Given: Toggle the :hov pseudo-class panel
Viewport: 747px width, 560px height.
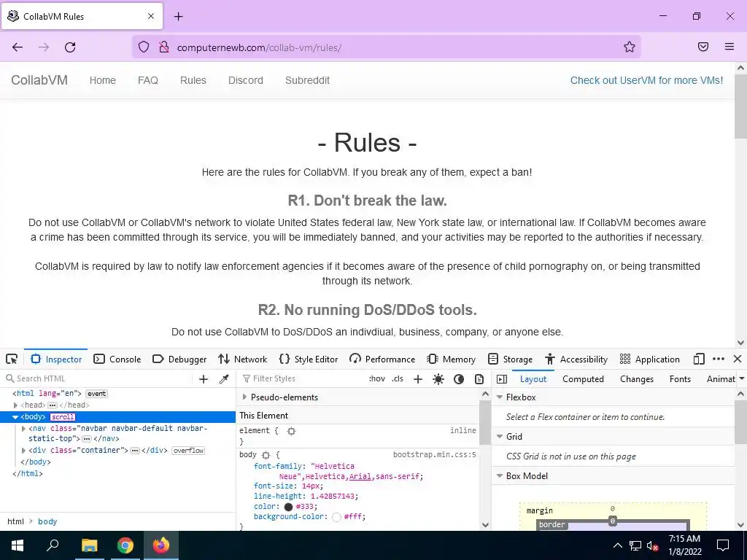Looking at the screenshot, I should click(377, 379).
